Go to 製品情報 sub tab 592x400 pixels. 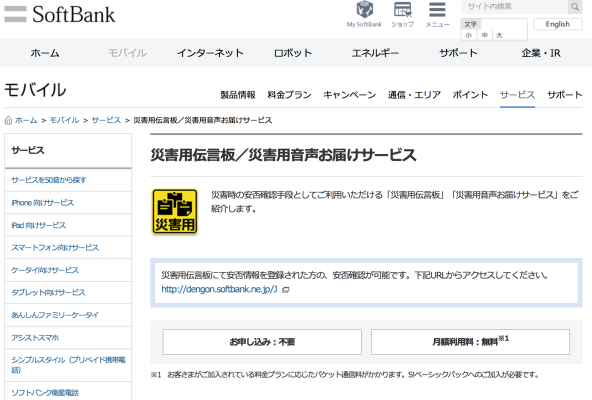pos(238,95)
